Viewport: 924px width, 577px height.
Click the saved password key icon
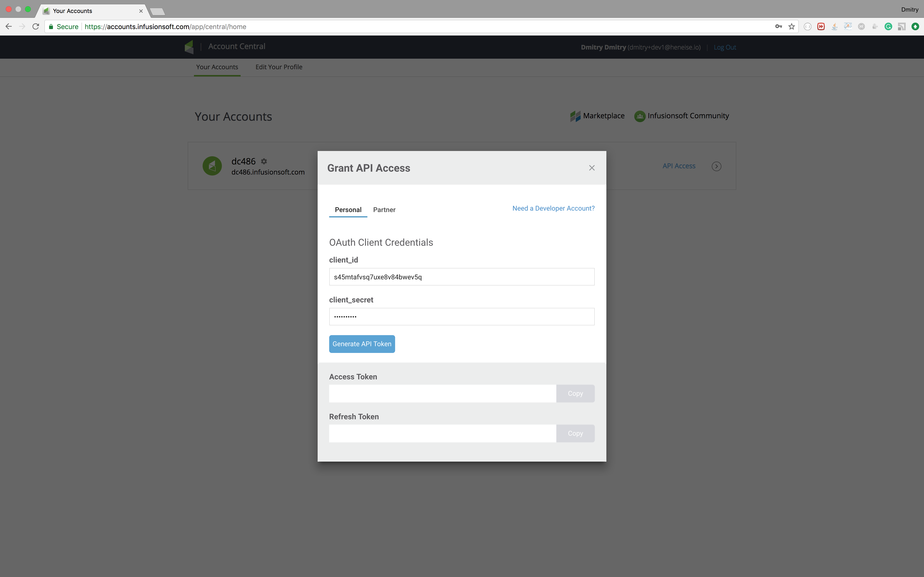pos(778,26)
